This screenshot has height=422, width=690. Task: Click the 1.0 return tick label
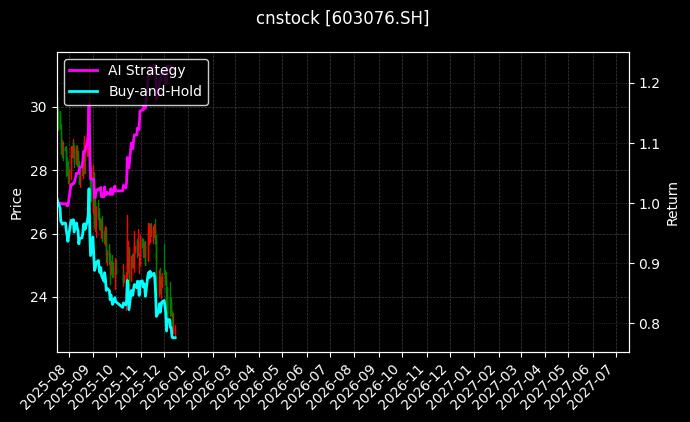point(648,203)
